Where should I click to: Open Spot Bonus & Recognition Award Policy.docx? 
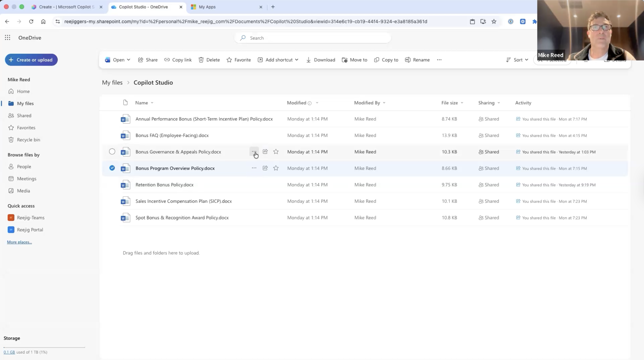pos(182,217)
